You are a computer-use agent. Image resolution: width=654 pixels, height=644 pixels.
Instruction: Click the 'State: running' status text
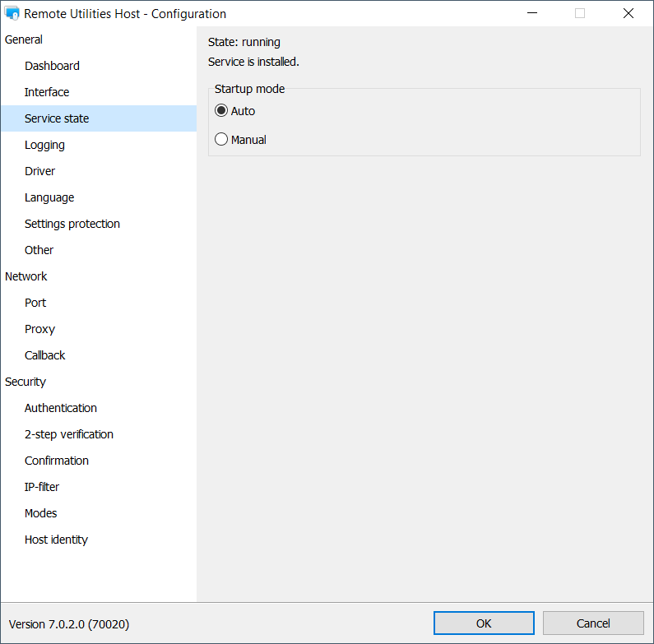244,42
